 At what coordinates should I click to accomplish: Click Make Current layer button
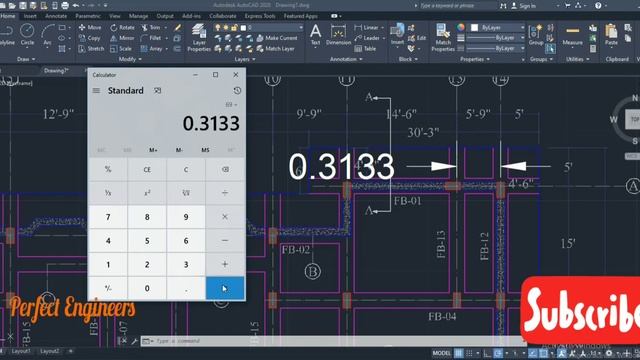(277, 38)
